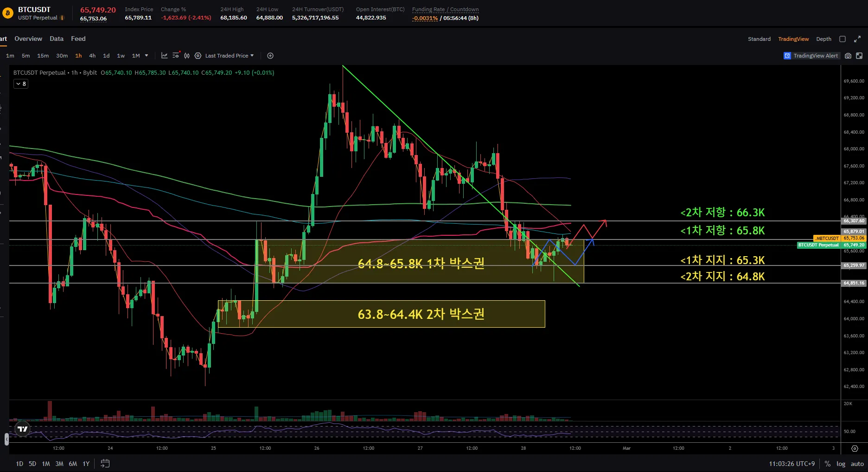Image resolution: width=868 pixels, height=472 pixels.
Task: Take a chart snapshot with camera icon
Action: pos(848,56)
